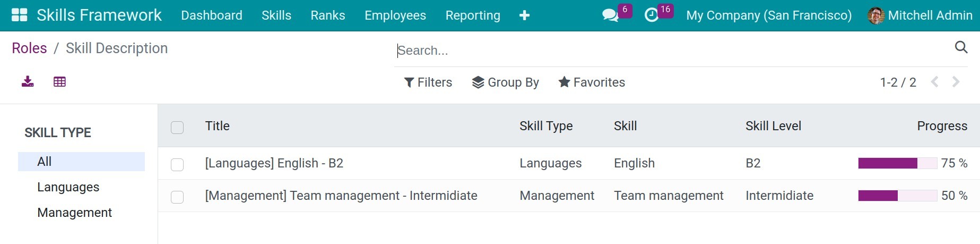Image resolution: width=980 pixels, height=244 pixels.
Task: Go to the previous page arrow
Action: (x=935, y=82)
